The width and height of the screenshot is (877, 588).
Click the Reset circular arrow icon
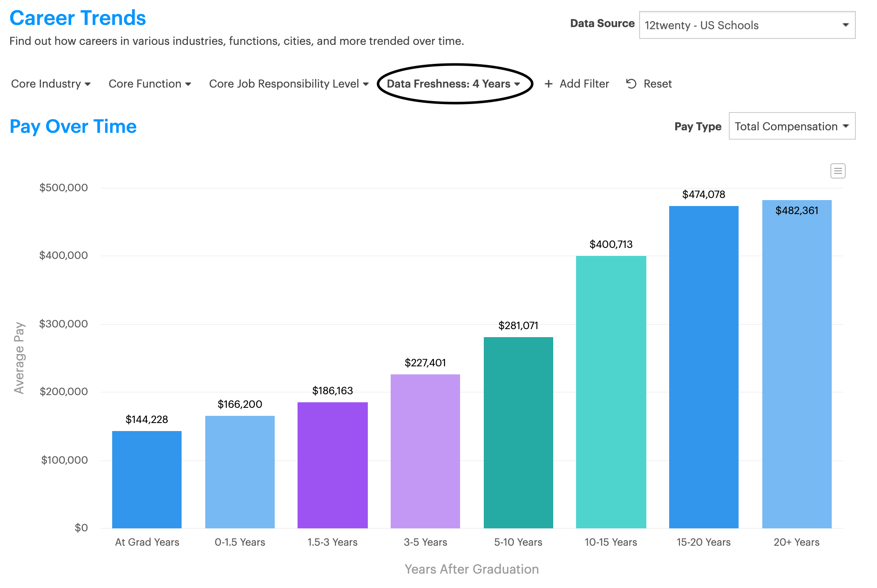(631, 84)
